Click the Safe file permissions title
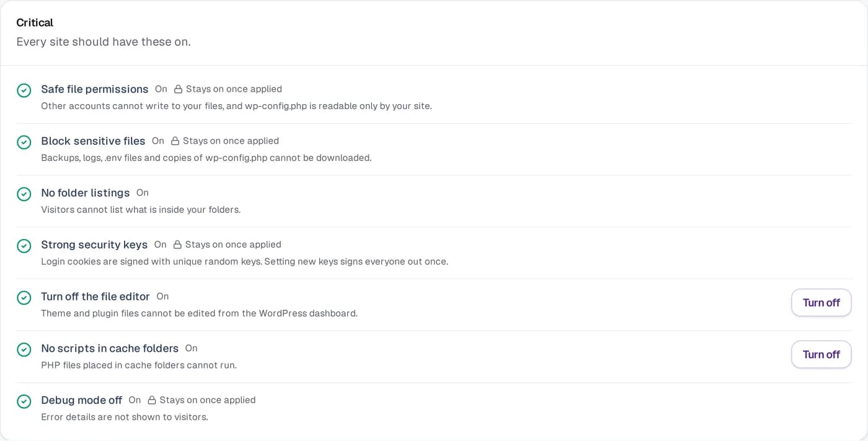 pos(95,89)
